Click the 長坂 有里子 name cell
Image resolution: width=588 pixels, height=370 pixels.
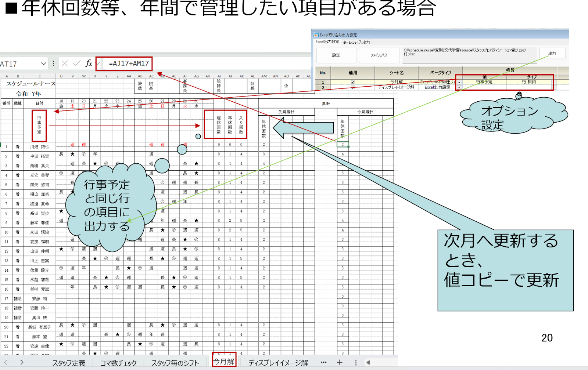click(40, 327)
